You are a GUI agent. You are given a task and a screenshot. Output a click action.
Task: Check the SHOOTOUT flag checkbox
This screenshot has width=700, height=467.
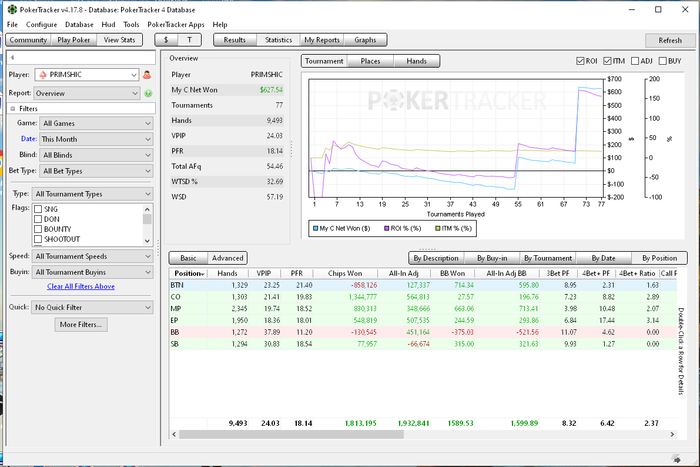pos(38,239)
